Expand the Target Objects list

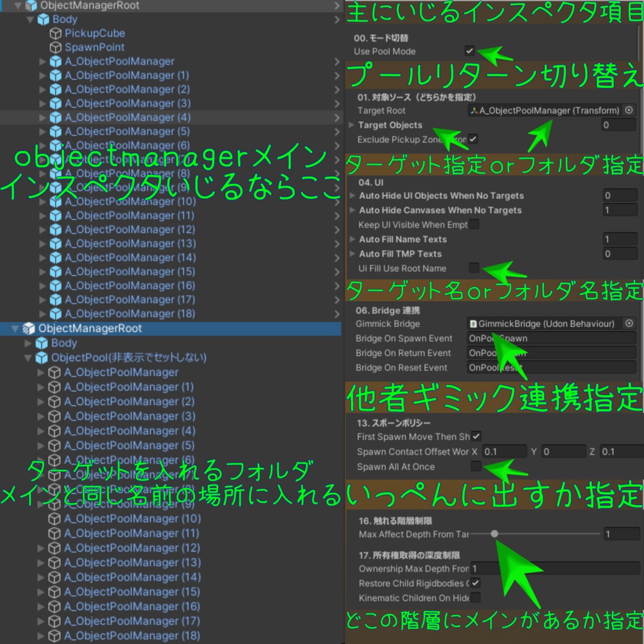352,125
